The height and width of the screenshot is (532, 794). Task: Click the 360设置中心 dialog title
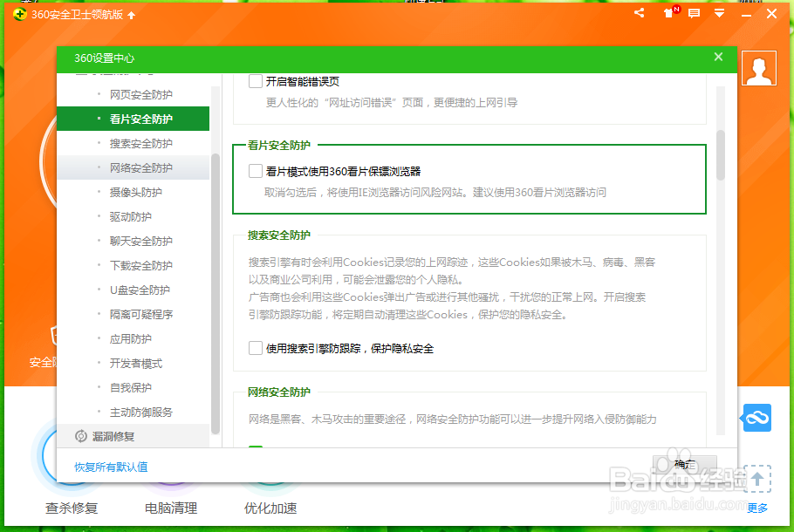pos(105,58)
